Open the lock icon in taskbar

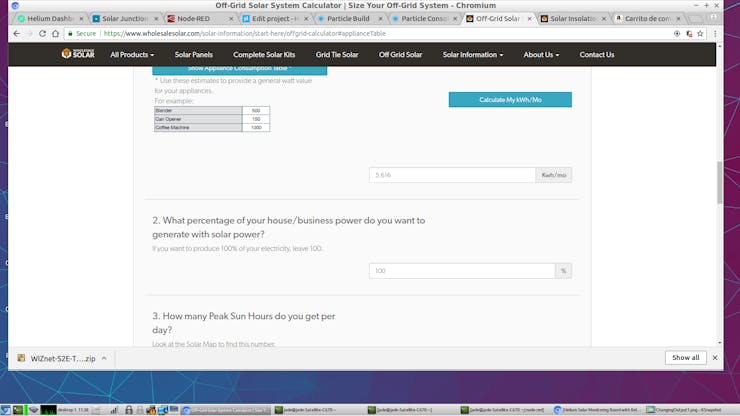(x=128, y=410)
